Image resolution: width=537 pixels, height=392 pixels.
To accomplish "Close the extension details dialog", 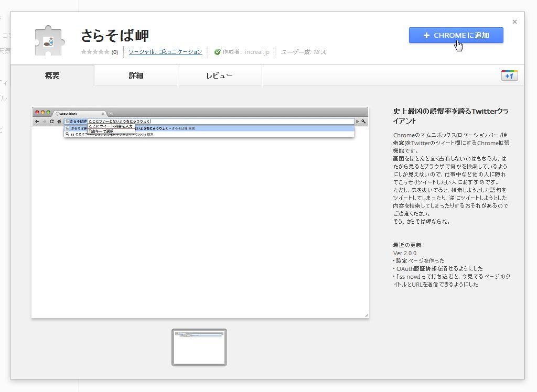I will (x=514, y=22).
